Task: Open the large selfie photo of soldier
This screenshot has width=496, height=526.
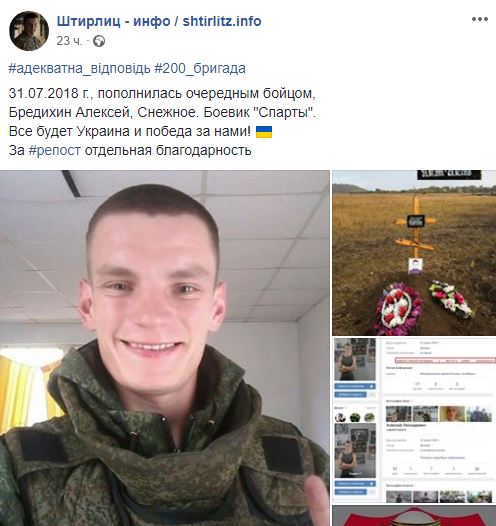Action: click(x=165, y=348)
